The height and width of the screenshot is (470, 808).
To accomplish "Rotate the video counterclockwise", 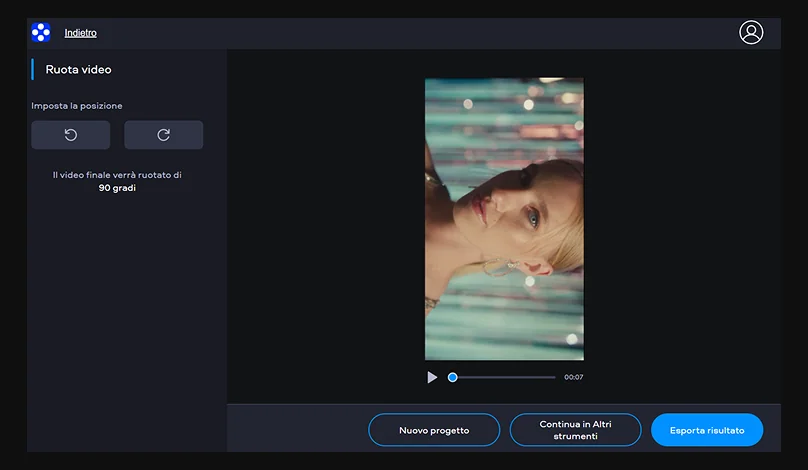I will pos(71,135).
